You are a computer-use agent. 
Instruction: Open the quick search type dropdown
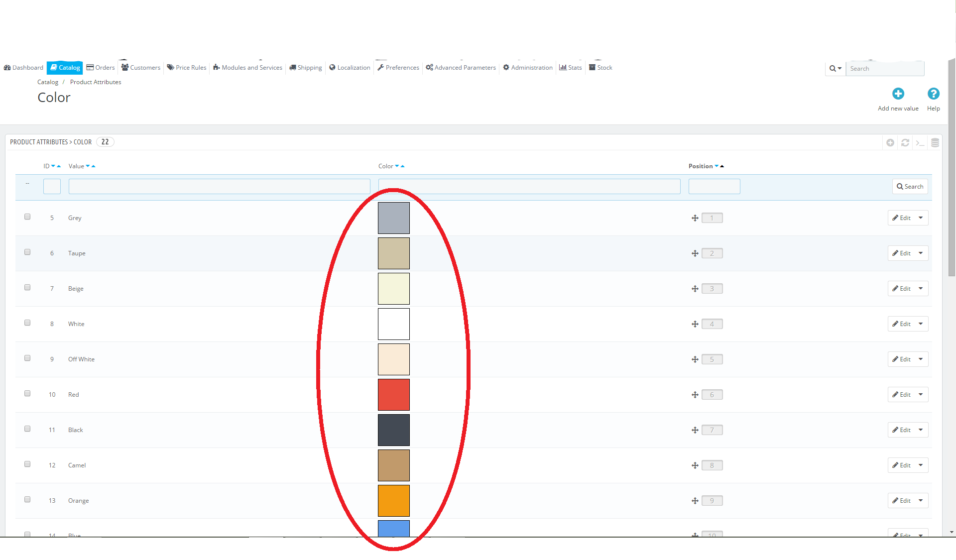[x=835, y=69]
